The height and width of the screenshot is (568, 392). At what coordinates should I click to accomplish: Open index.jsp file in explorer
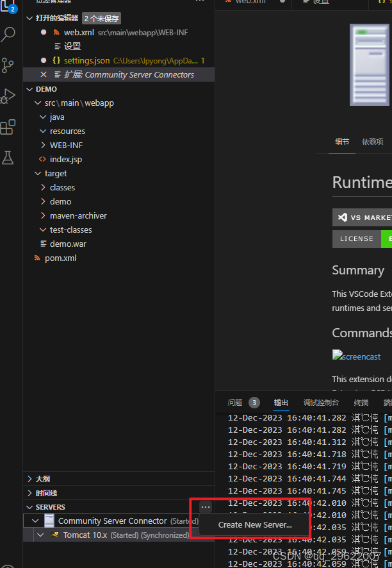[x=118, y=159]
